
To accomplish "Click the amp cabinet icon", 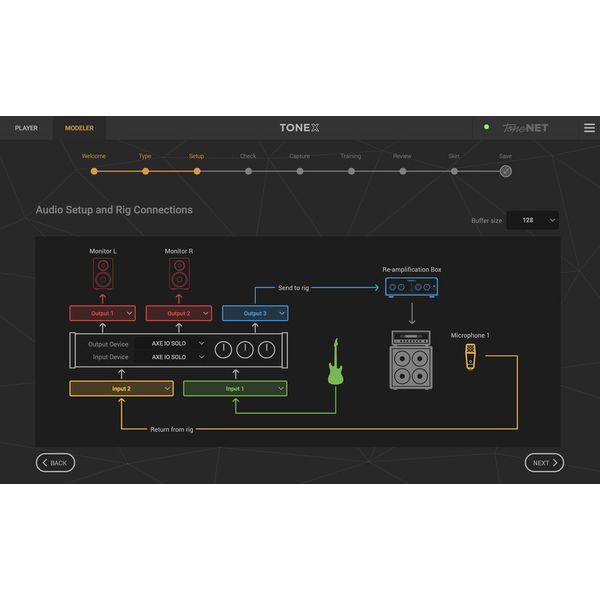I will pos(411,361).
